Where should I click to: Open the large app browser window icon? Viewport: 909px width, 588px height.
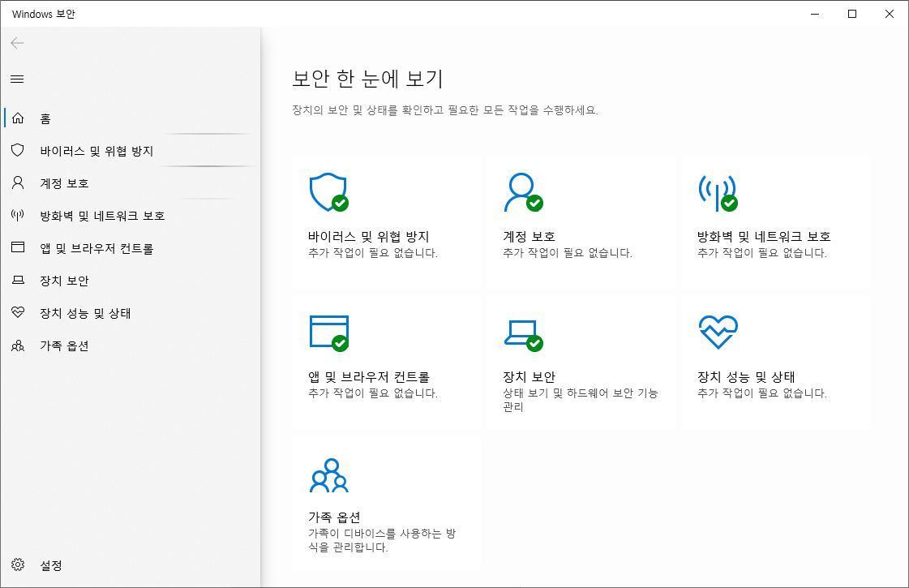329,333
